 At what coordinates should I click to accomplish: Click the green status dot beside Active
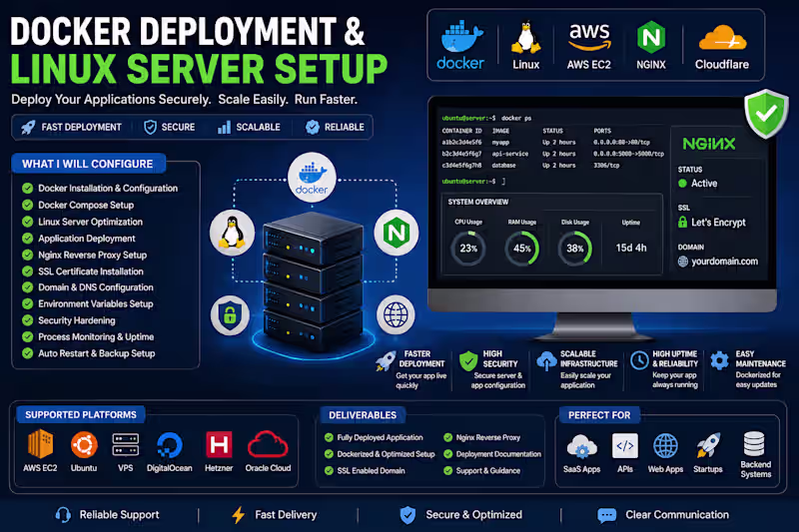(x=683, y=184)
